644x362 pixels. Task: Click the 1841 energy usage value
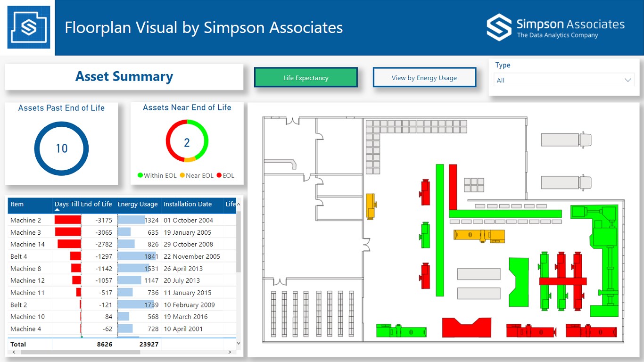pyautogui.click(x=151, y=256)
